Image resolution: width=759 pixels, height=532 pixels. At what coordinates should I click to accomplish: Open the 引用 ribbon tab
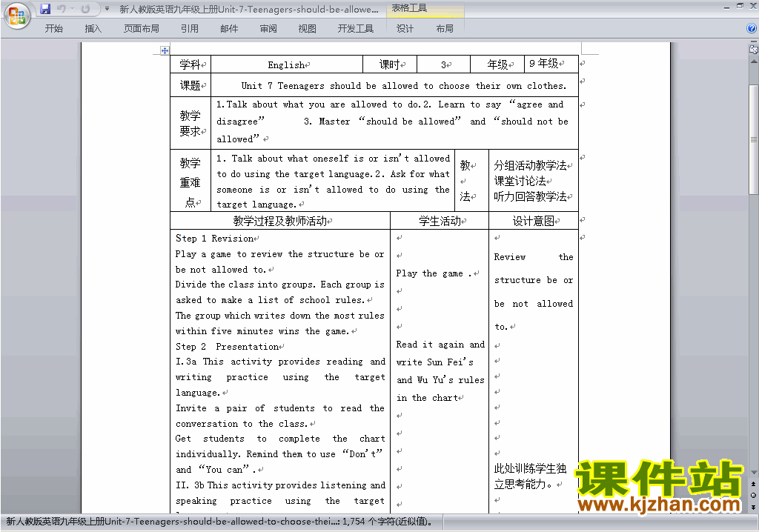pyautogui.click(x=190, y=29)
